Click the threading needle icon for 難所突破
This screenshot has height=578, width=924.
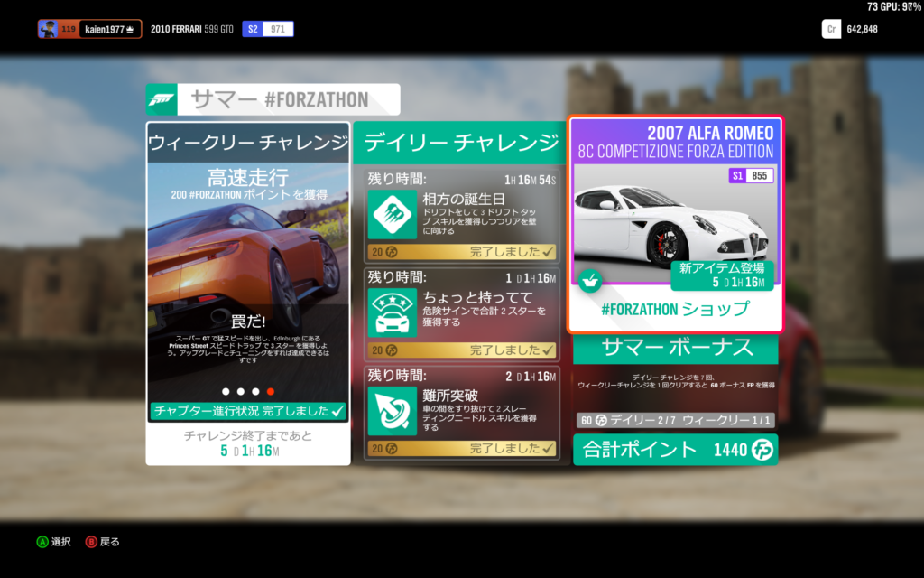coord(392,411)
